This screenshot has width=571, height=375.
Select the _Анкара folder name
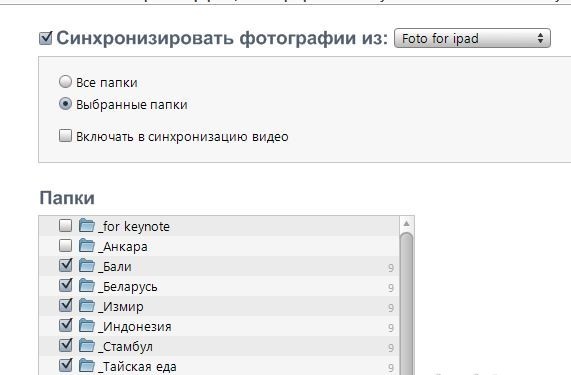pyautogui.click(x=123, y=247)
